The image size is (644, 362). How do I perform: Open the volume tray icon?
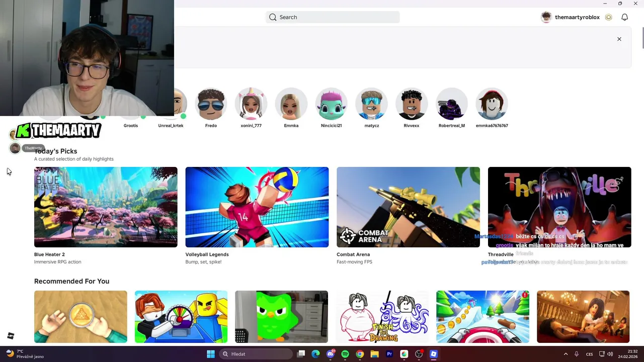pyautogui.click(x=610, y=354)
